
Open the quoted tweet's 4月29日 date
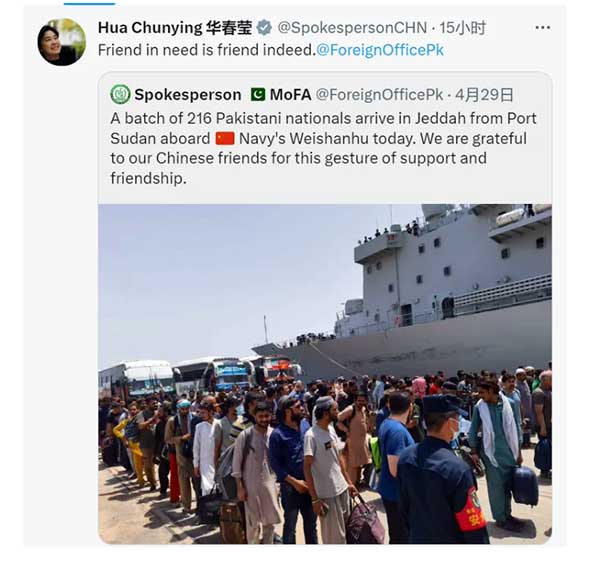tap(484, 94)
